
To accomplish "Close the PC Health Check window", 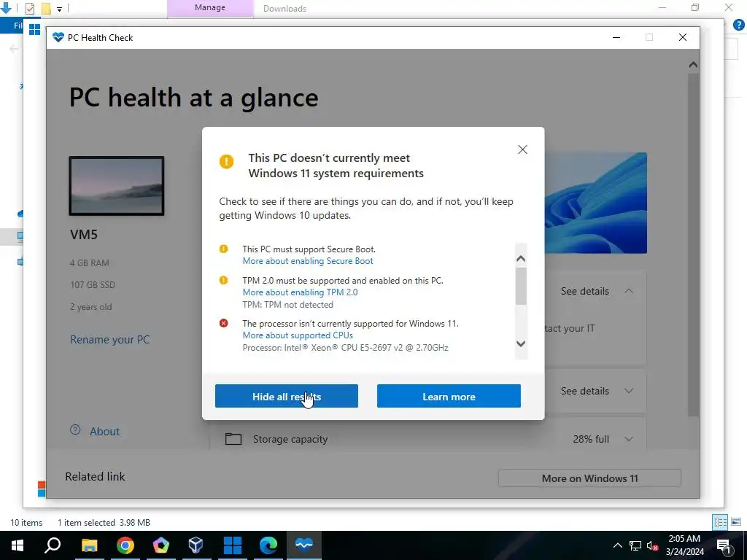I will pos(683,37).
